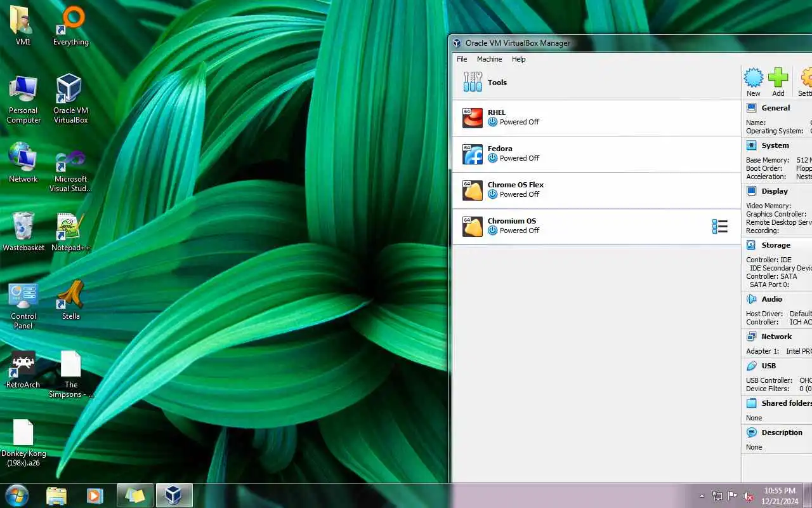Select the Fedora virtual machine
The width and height of the screenshot is (812, 508).
[x=596, y=154]
